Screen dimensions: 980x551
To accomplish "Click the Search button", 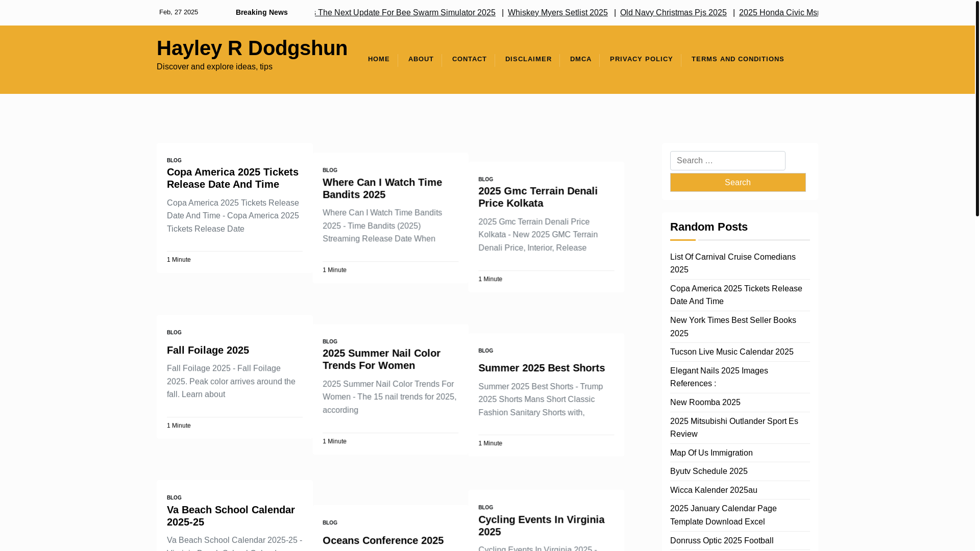I will click(738, 182).
